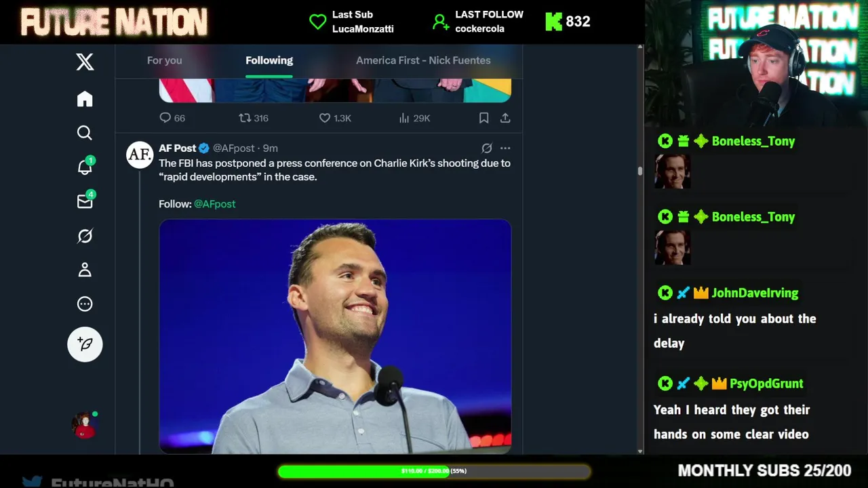This screenshot has height=488, width=868.
Task: Click the FBI press conference tweet text
Action: pos(334,170)
